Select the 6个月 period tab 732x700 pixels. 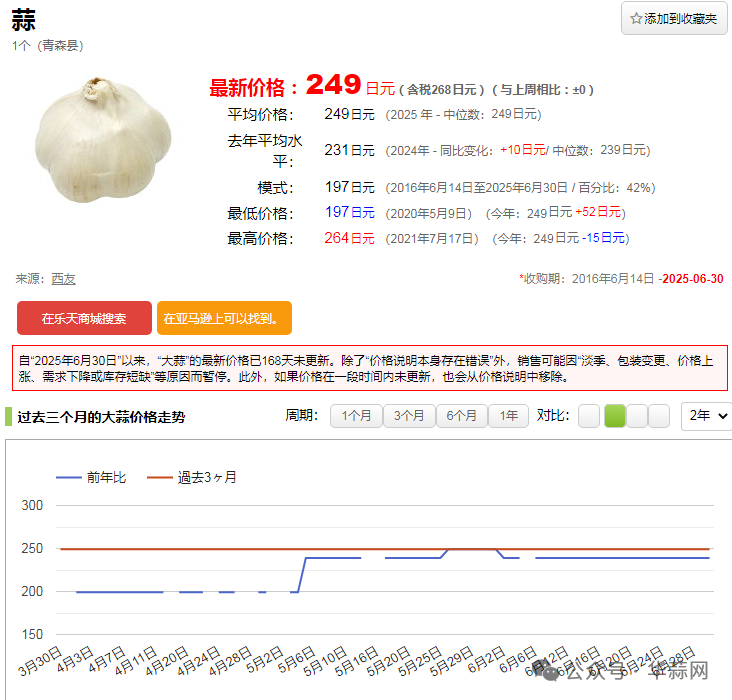pyautogui.click(x=461, y=416)
